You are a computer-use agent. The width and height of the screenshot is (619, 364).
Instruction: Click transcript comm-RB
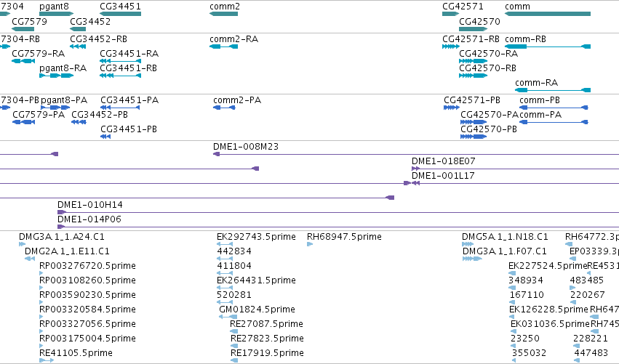pyautogui.click(x=548, y=46)
